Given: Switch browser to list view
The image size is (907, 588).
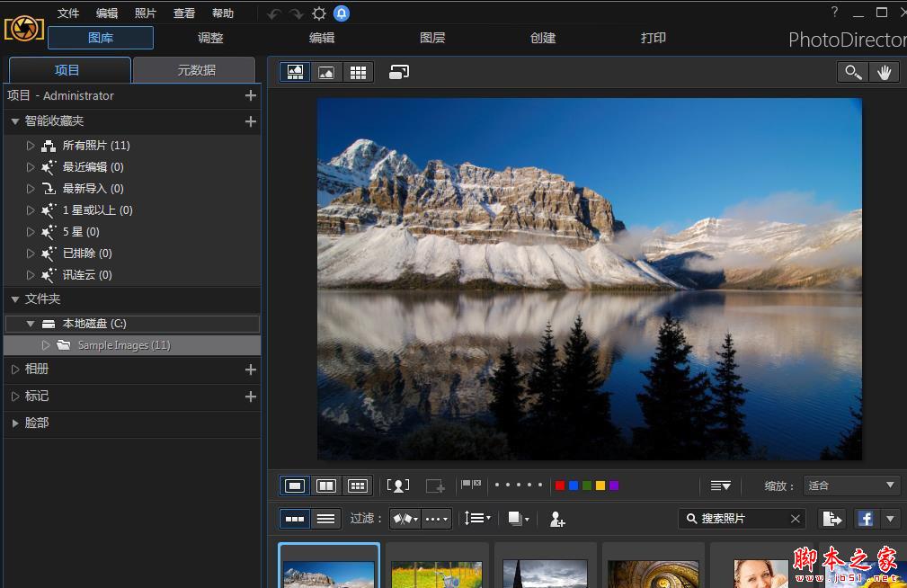Looking at the screenshot, I should (325, 519).
